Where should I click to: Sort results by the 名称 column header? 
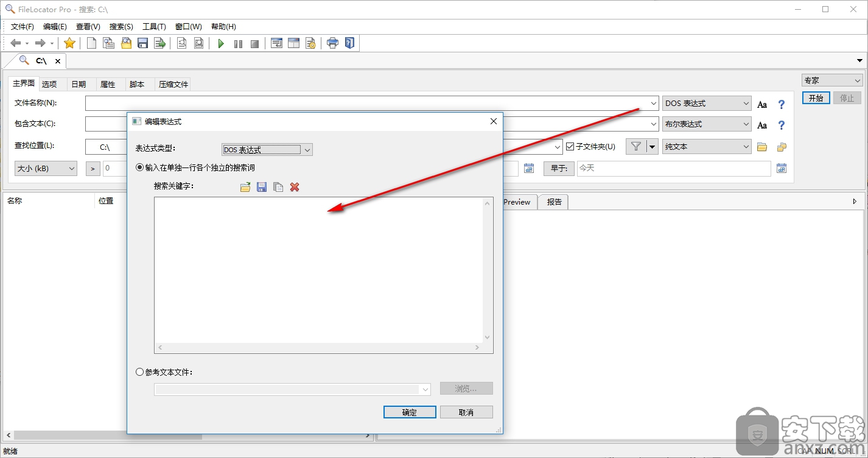coord(49,201)
